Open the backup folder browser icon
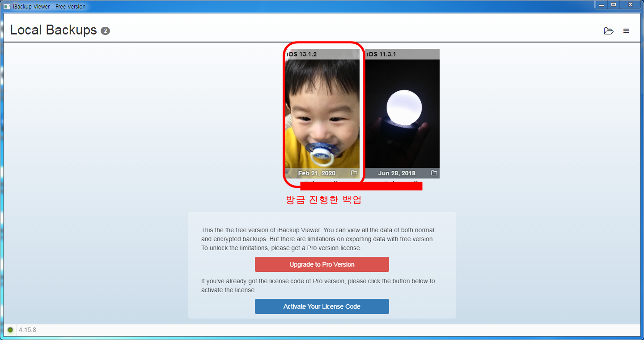The width and height of the screenshot is (644, 340). [x=608, y=31]
